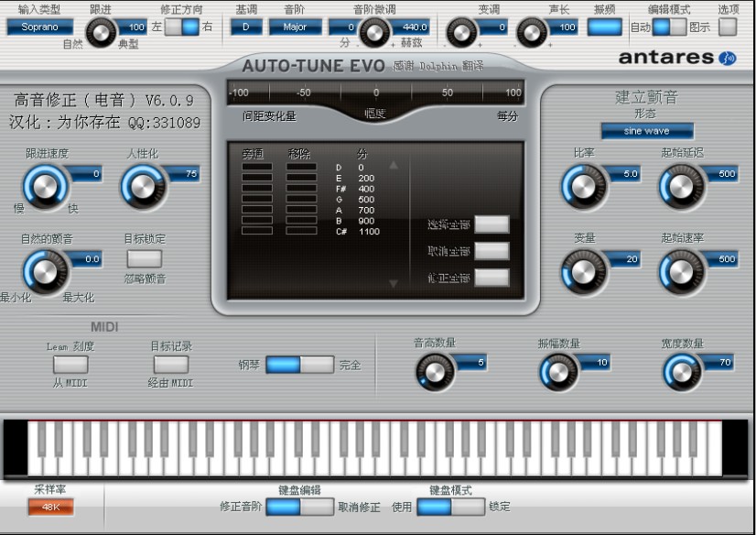This screenshot has width=756, height=535.
Task: Click the 振幅数量 knob
Action: click(558, 372)
